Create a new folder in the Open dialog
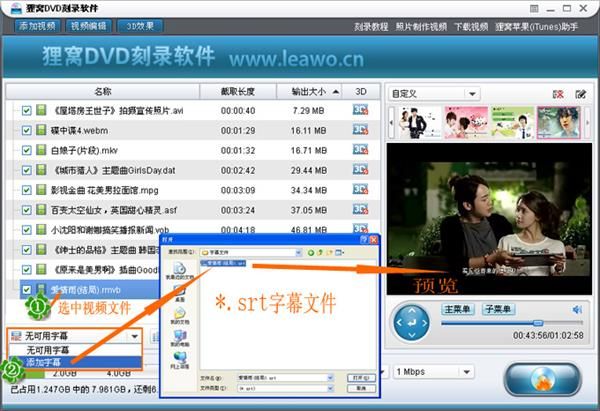Screen dimensions: 600x411 coord(329,253)
